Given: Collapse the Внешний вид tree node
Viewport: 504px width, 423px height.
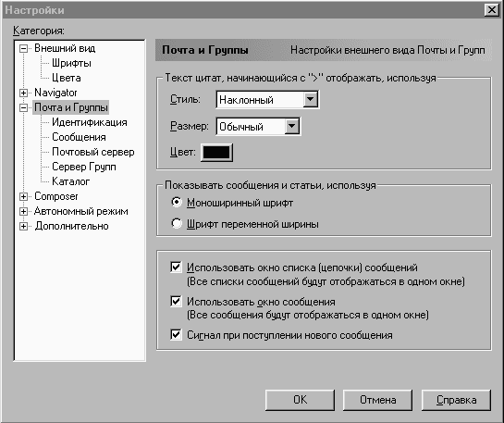Looking at the screenshot, I should tap(23, 48).
